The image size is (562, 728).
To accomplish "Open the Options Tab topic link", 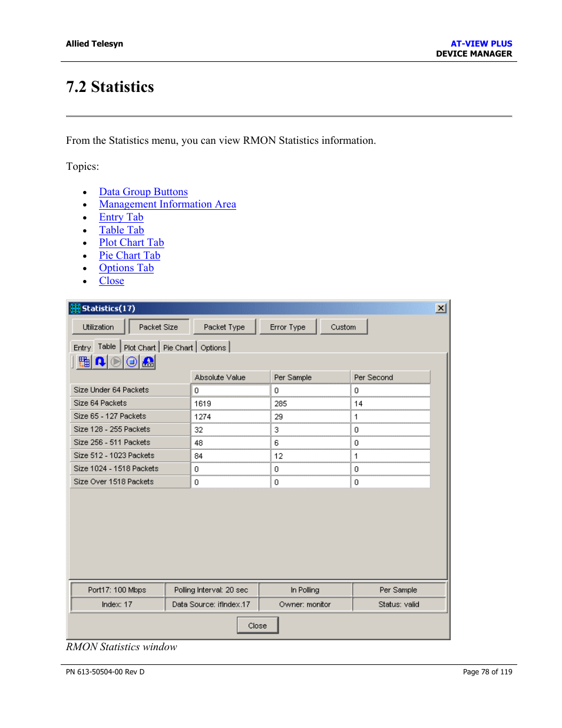I will pyautogui.click(x=126, y=268).
